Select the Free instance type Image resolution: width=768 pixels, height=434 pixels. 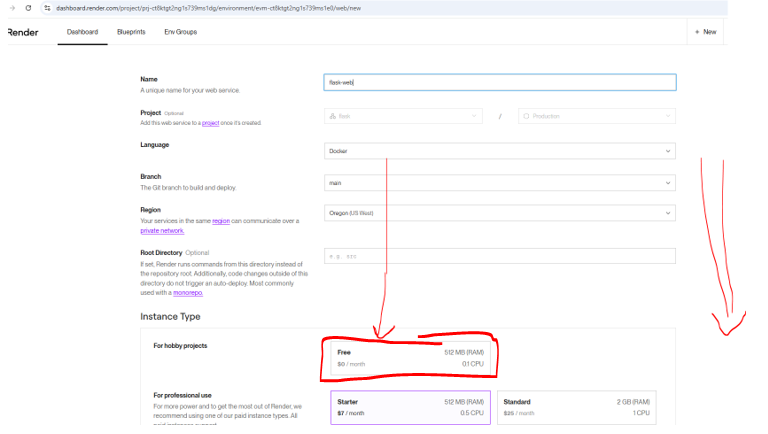tap(409, 358)
